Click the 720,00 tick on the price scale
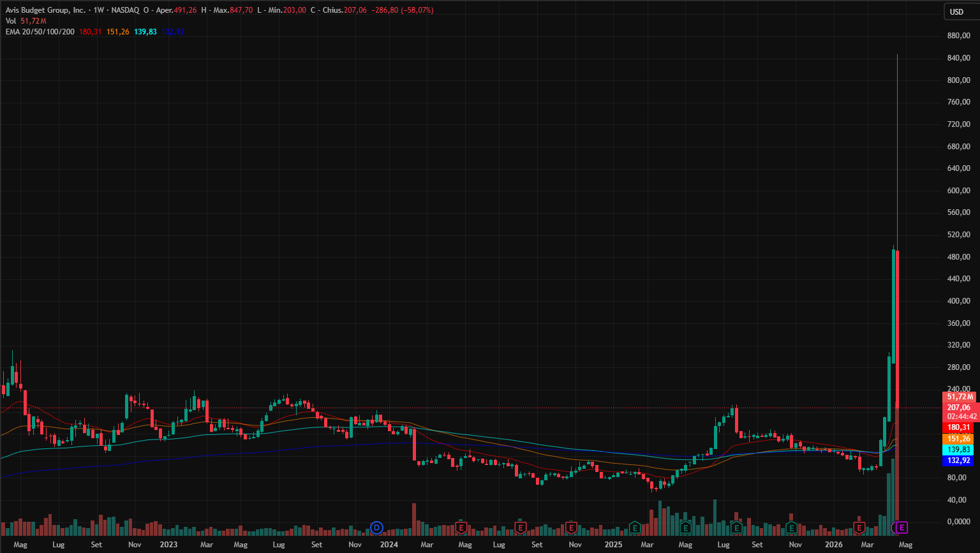Screen dimensions: 980x553 [x=959, y=124]
